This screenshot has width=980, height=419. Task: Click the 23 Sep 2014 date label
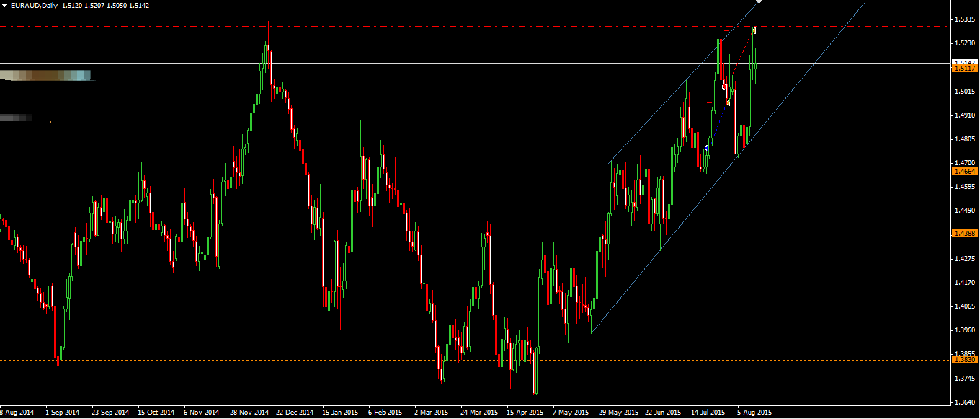(110, 413)
